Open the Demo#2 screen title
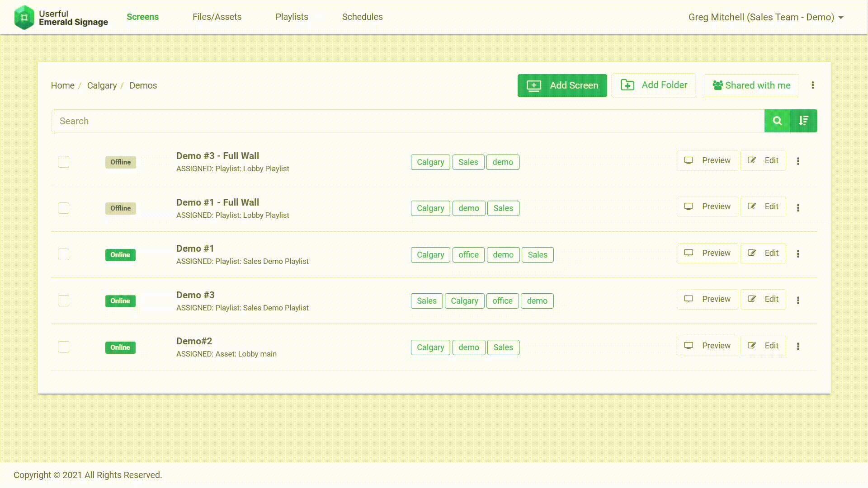Screen dimensions: 868x488 click(x=194, y=341)
